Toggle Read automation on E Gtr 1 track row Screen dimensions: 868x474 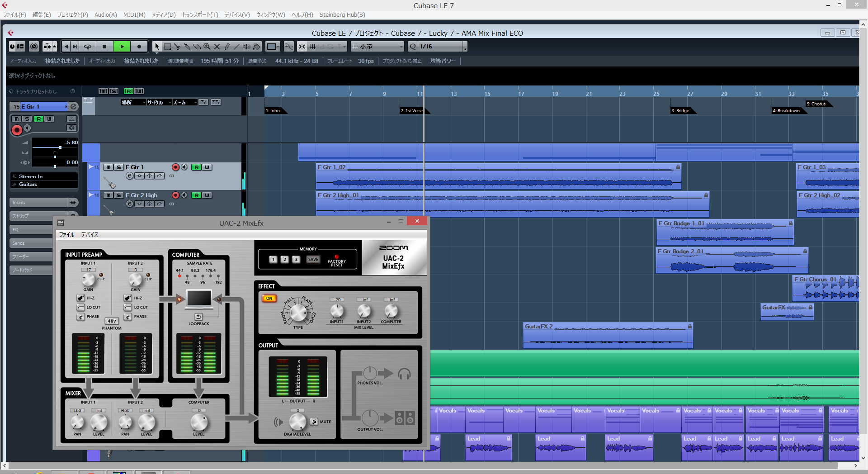tap(196, 167)
